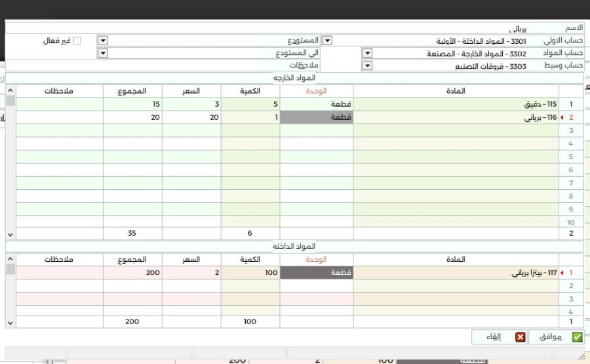
Task: Open the المستودع dropdown arrow
Action: point(103,40)
